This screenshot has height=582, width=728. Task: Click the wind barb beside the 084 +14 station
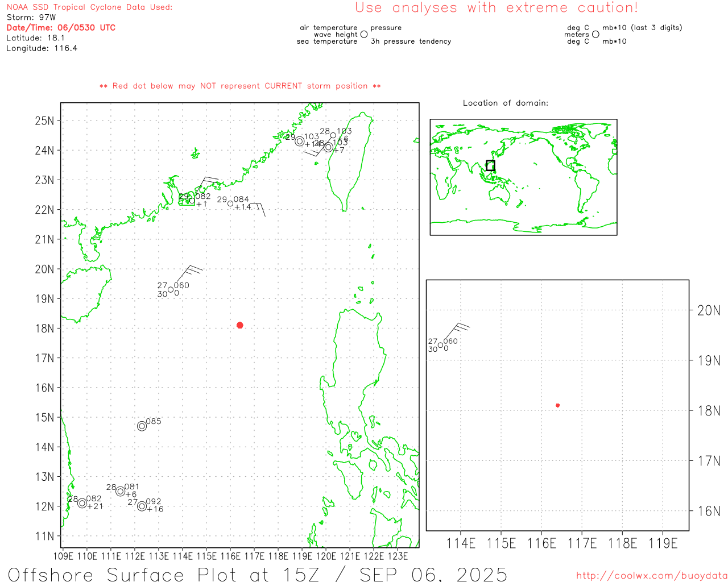[x=257, y=209]
